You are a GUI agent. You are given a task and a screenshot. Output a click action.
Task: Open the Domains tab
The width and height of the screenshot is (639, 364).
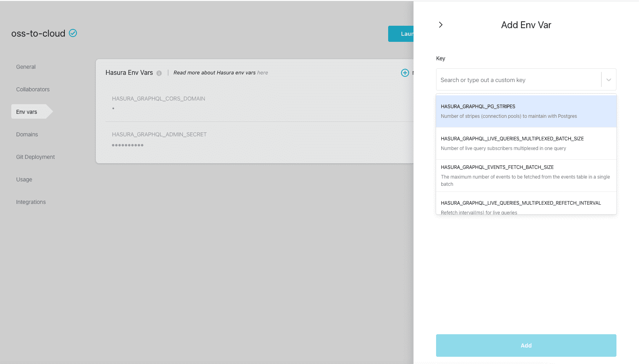(x=27, y=134)
